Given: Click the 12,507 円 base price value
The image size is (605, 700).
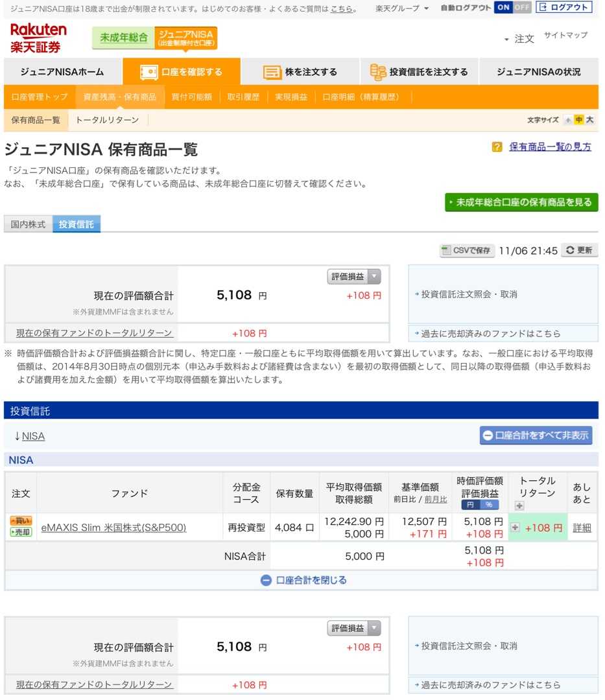Looking at the screenshot, I should [423, 521].
